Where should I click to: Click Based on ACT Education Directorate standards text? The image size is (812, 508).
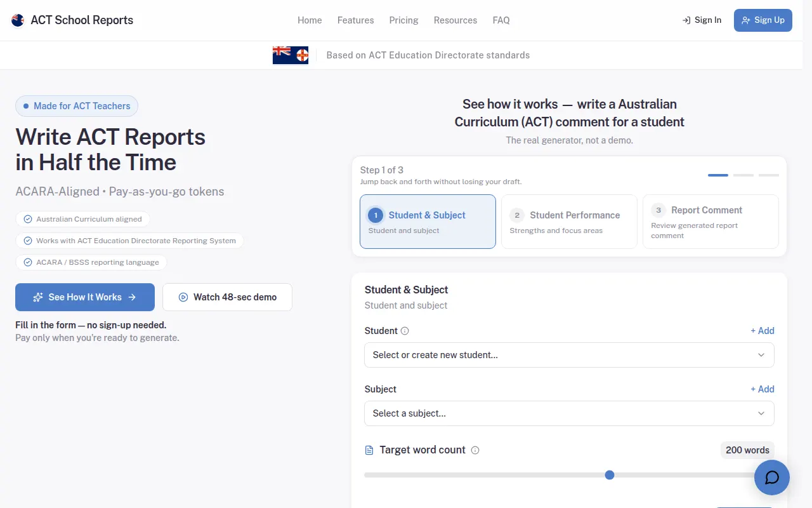coord(428,55)
